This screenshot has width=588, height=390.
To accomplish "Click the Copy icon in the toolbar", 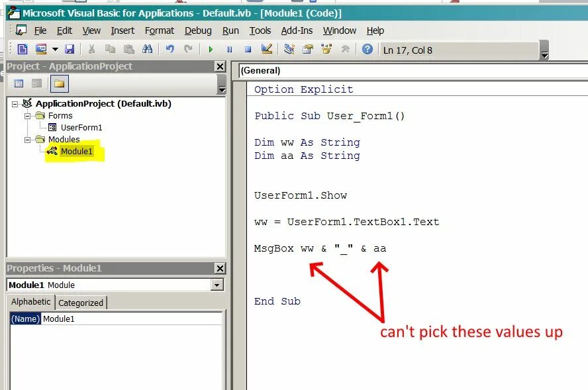I will (x=110, y=49).
